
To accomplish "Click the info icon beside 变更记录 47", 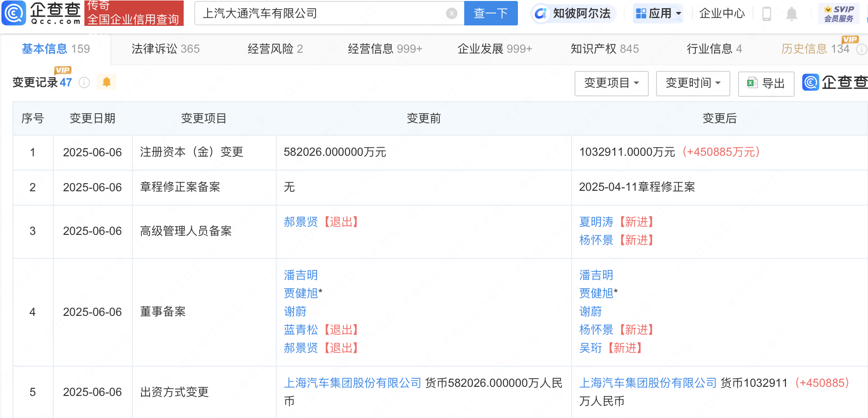I will coord(84,82).
